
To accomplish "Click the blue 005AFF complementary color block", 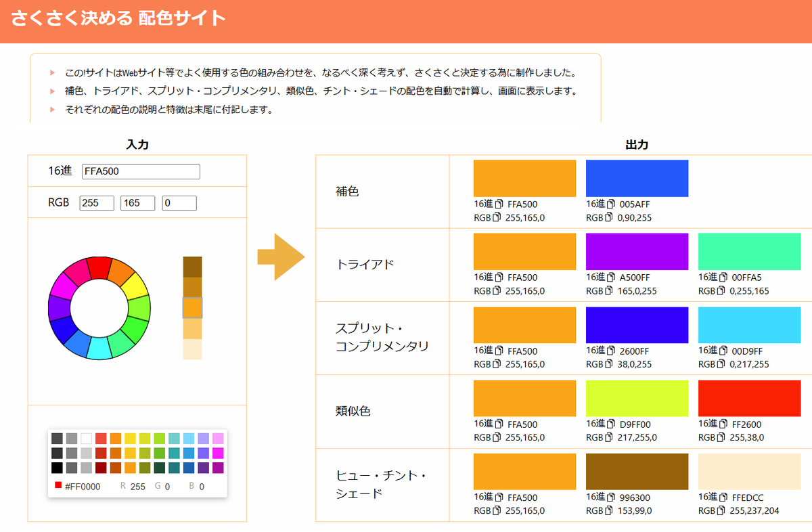I will point(637,179).
